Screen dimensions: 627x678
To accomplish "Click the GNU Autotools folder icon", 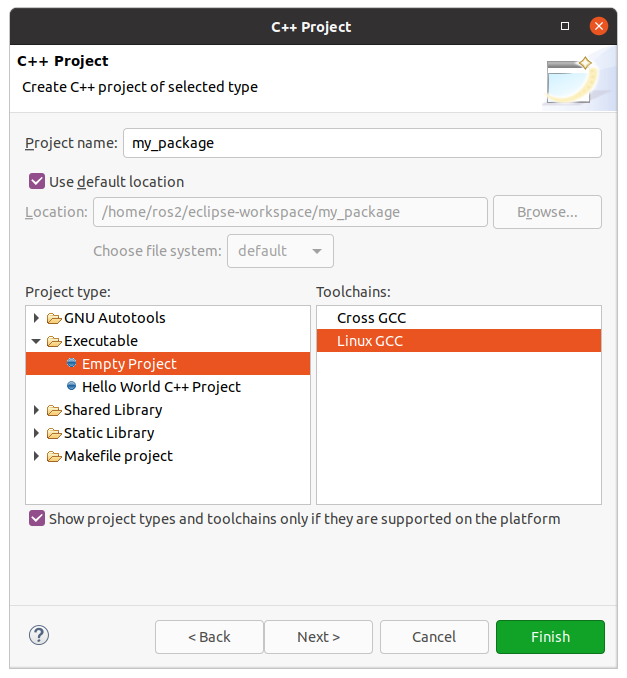I will (x=54, y=318).
